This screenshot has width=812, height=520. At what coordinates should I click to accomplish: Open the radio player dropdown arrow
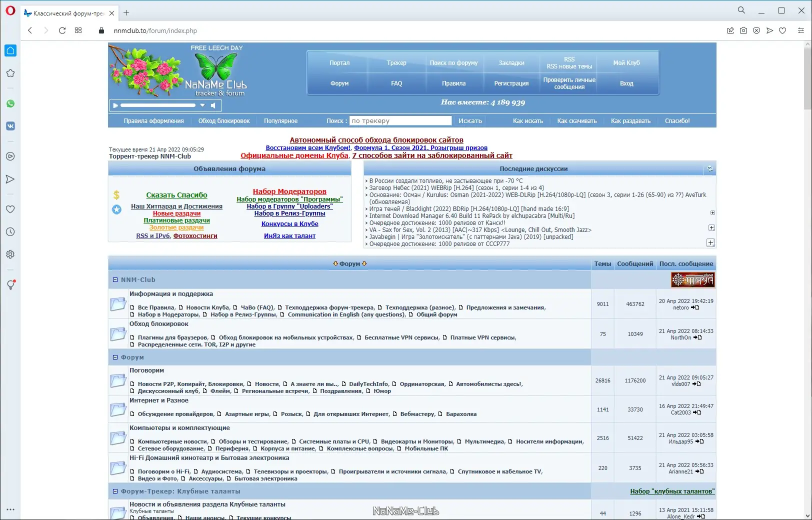pos(202,105)
